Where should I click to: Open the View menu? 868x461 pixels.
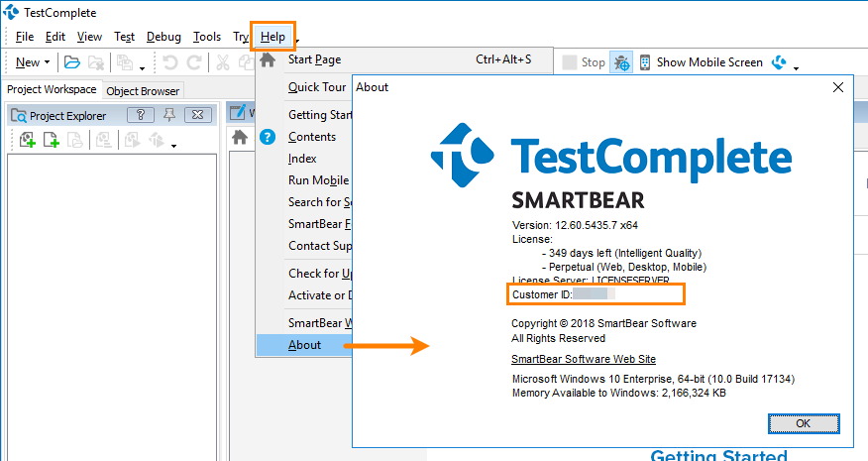click(89, 37)
